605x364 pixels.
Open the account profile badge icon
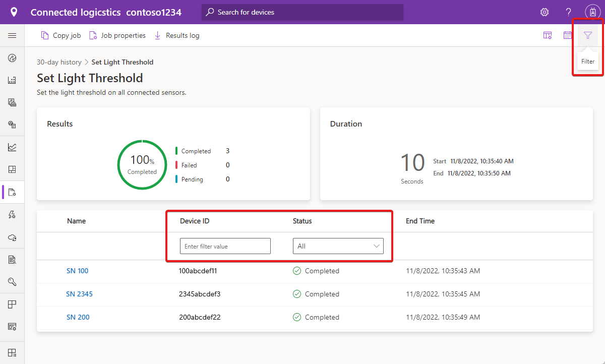click(x=592, y=12)
